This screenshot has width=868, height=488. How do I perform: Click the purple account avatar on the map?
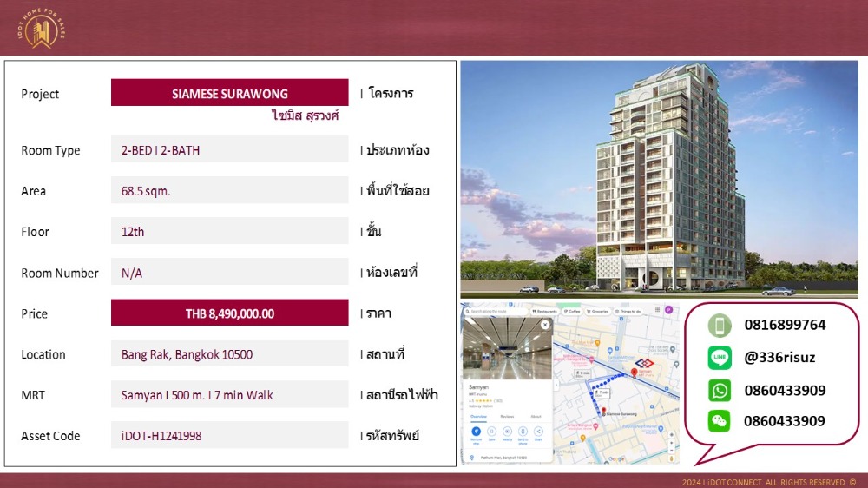click(x=668, y=310)
